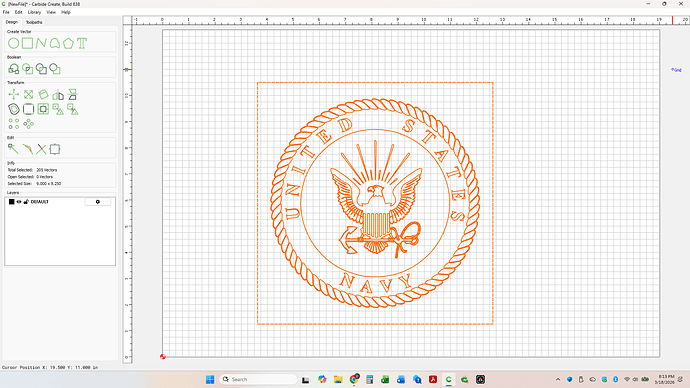Apply Boolean Subtract operation

(x=41, y=69)
